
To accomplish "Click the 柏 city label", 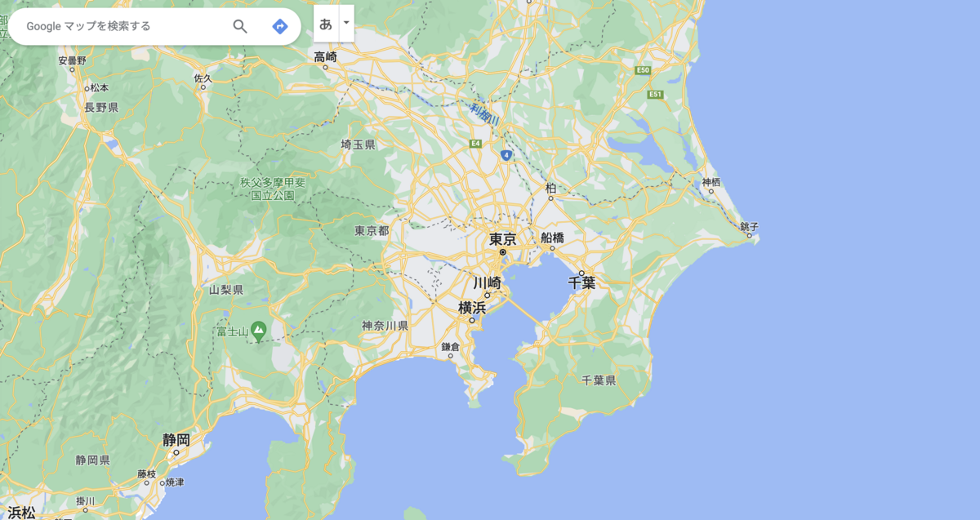I will click(550, 188).
